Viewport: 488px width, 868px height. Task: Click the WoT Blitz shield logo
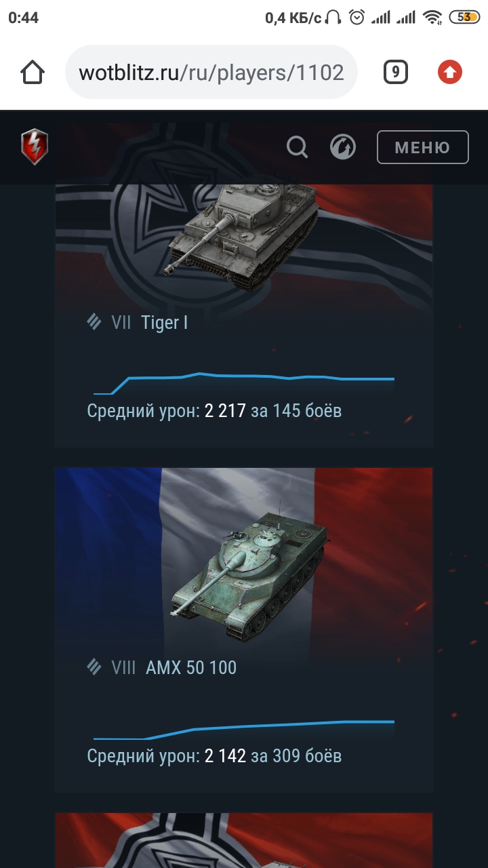pos(35,146)
